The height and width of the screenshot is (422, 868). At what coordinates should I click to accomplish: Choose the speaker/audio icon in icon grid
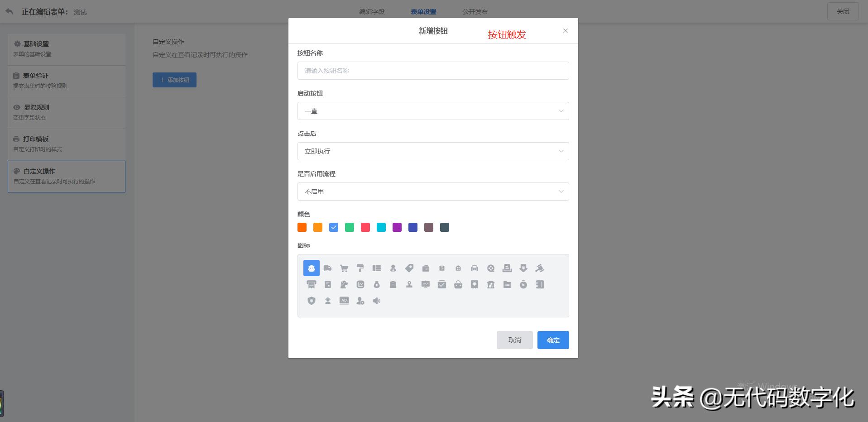(376, 301)
